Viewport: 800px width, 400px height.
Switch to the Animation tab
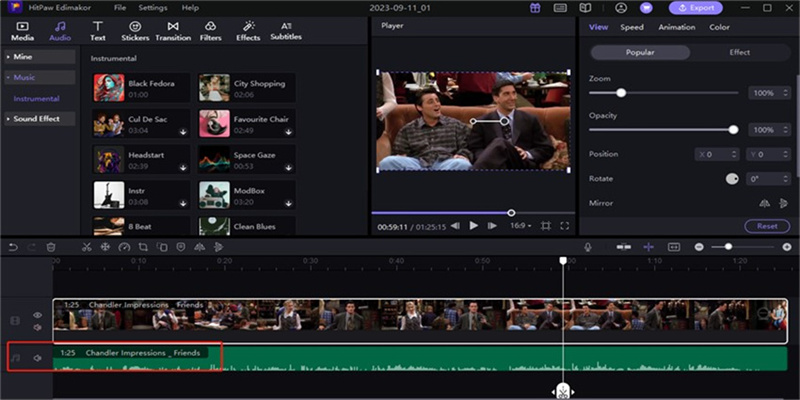pyautogui.click(x=677, y=27)
